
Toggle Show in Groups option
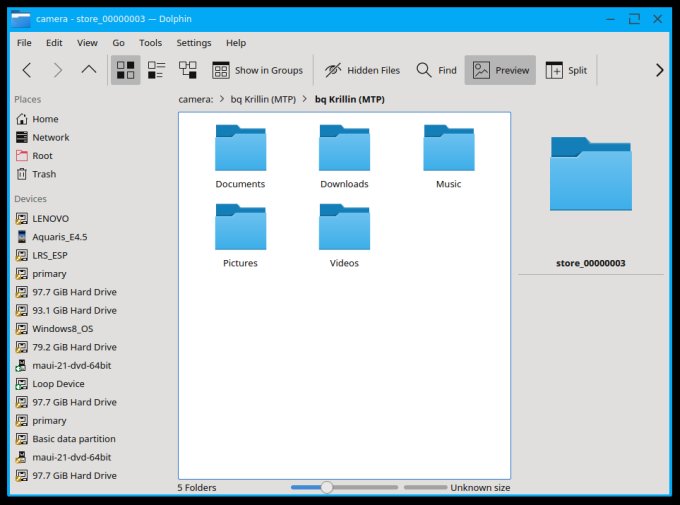(257, 70)
